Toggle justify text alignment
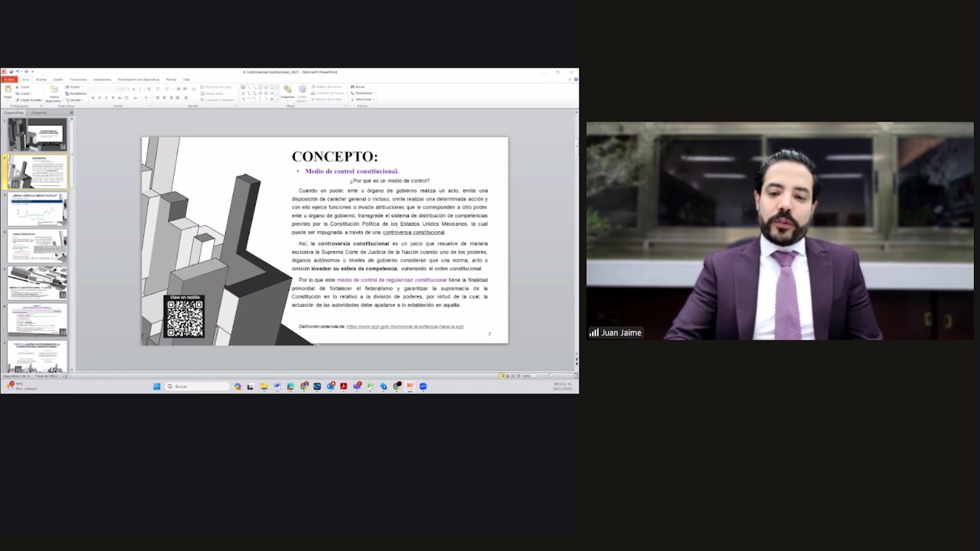The image size is (980, 551). 178,98
